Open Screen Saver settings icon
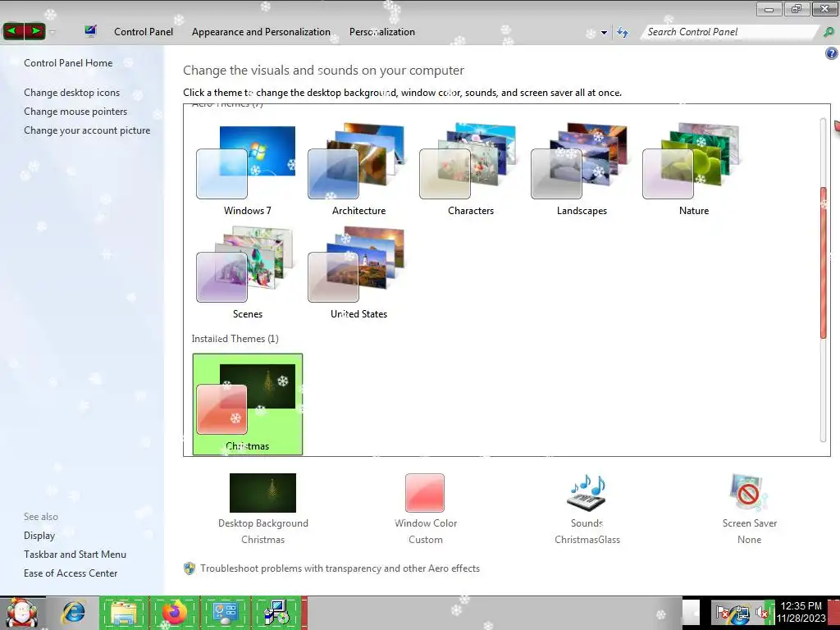This screenshot has height=630, width=840. (x=749, y=493)
